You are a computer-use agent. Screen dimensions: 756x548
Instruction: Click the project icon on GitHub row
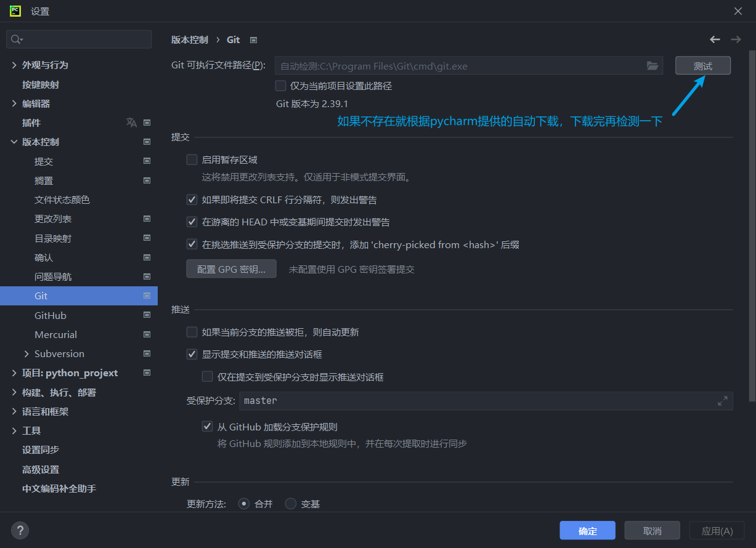[x=147, y=315]
